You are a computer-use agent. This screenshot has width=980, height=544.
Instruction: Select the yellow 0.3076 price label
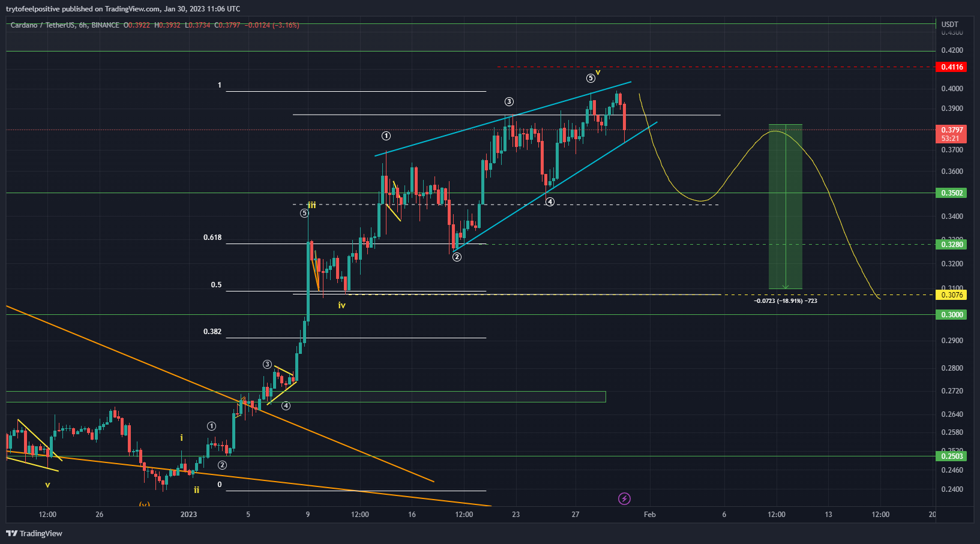tap(952, 295)
